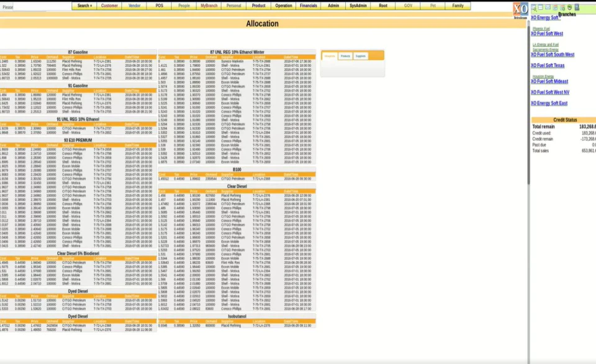Click the calendar search icon
The height and width of the screenshot is (364, 596).
tap(562, 7)
